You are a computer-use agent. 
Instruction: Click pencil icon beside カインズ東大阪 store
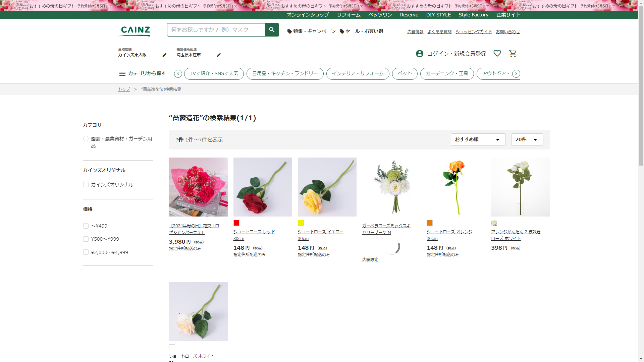pyautogui.click(x=164, y=55)
